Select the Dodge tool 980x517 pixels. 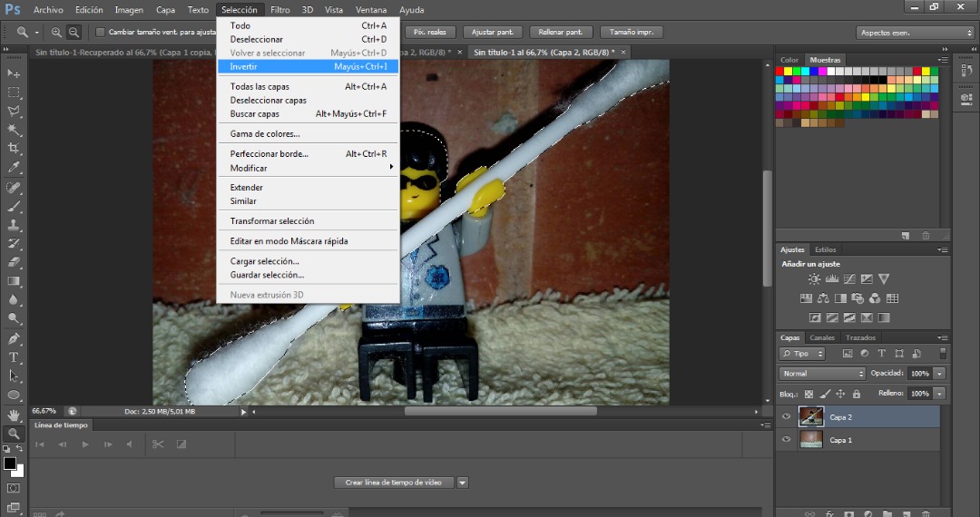point(13,319)
